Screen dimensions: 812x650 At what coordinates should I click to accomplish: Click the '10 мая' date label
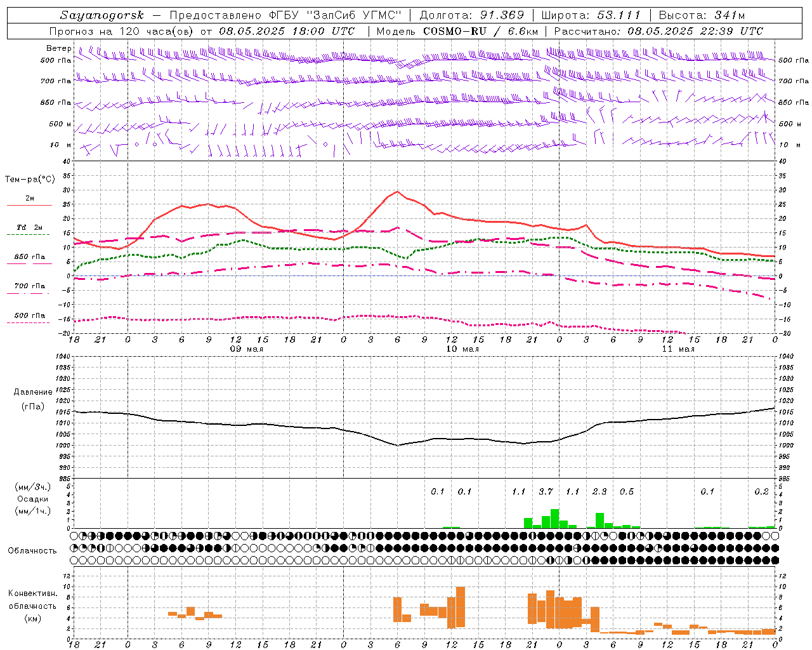click(x=462, y=349)
